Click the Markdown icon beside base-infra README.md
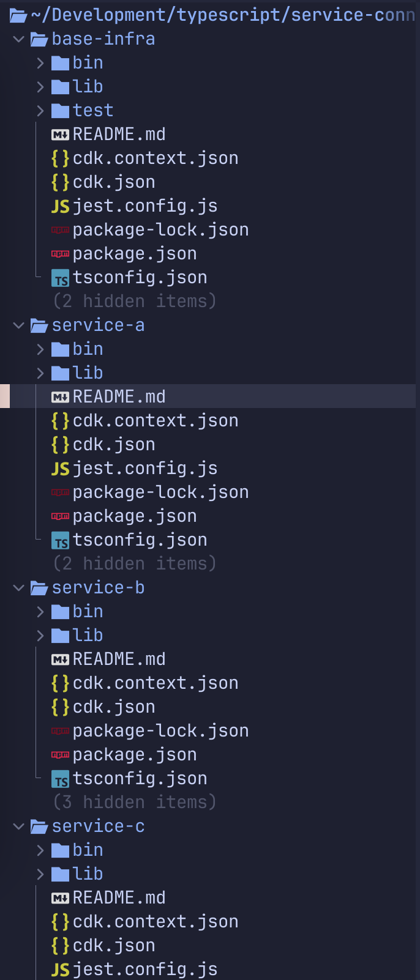 point(61,133)
